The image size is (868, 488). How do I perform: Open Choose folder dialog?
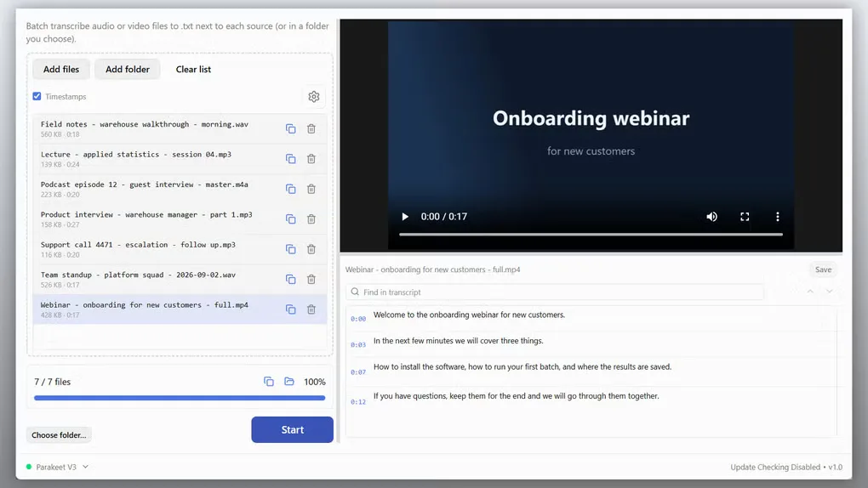point(59,435)
